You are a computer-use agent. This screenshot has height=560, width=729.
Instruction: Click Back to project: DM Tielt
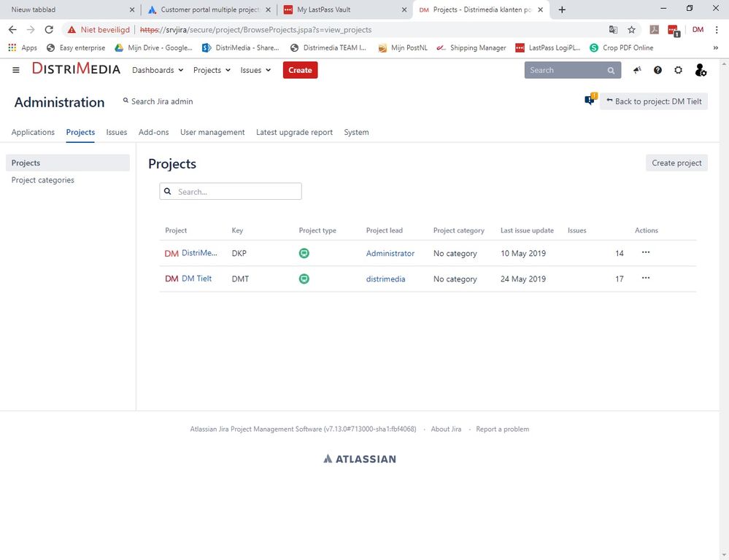[654, 101]
